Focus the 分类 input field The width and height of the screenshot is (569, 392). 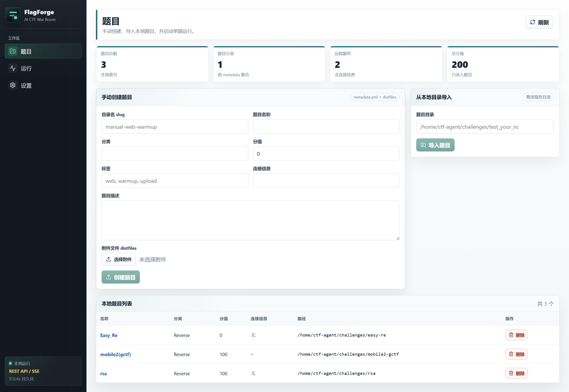(175, 154)
